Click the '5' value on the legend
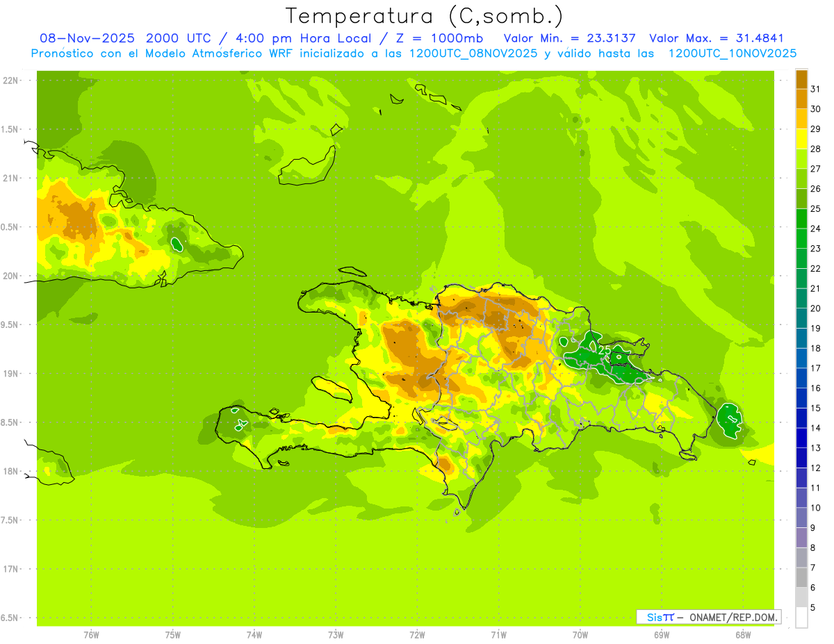Screen dimensions: 834x644 point(813,607)
